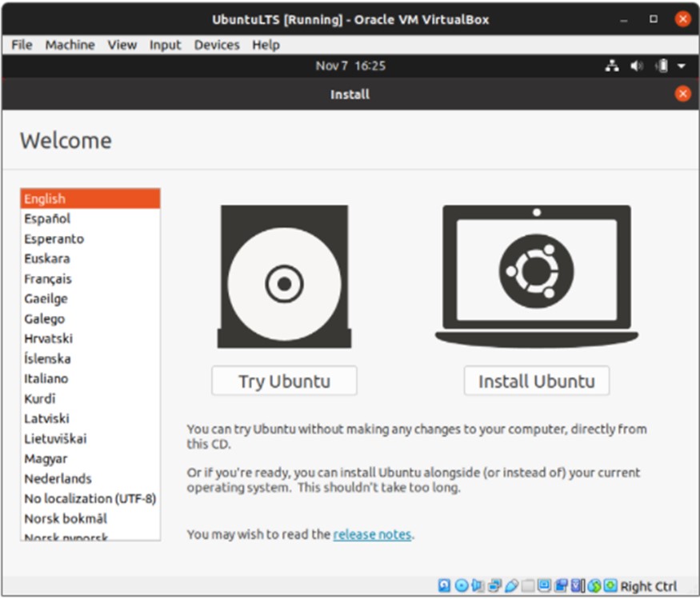Viewport: 700px width, 599px height.
Task: Select Íslenska in the language list
Action: tap(90, 358)
